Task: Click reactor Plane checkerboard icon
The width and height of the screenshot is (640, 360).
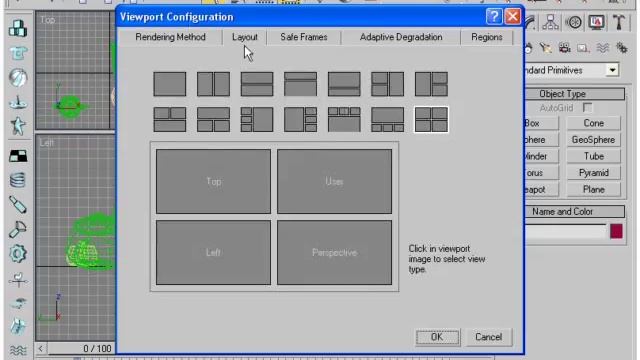Action: pos(18,156)
